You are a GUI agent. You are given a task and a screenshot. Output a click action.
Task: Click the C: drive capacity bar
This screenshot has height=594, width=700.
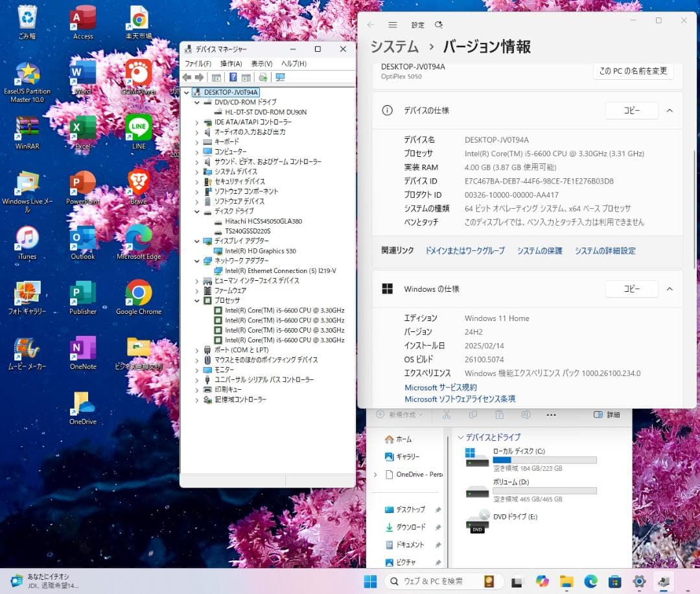[x=544, y=460]
